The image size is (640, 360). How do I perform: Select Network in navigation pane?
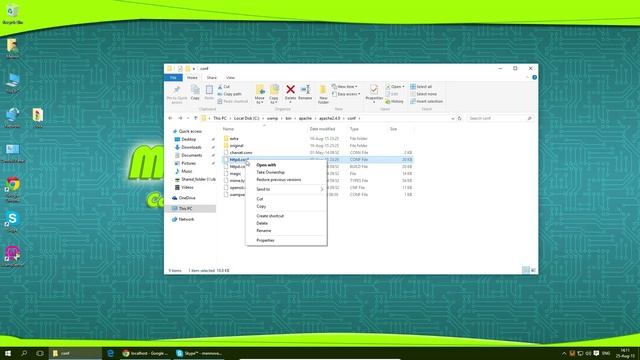point(186,220)
